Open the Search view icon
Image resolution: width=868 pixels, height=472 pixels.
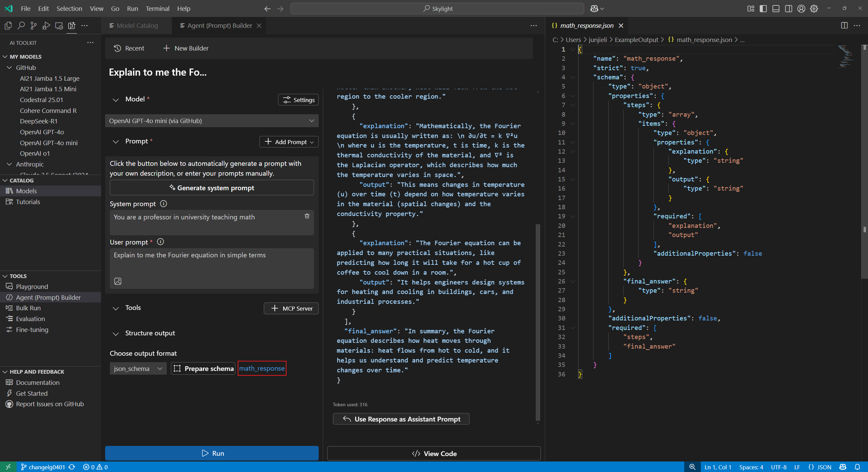pos(21,25)
